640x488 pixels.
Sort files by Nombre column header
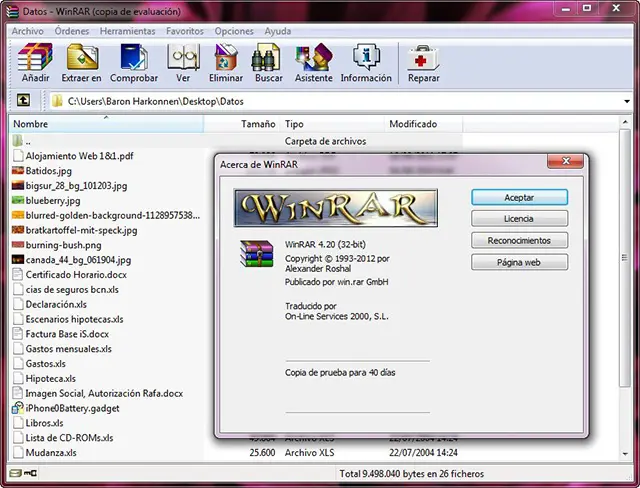[100, 124]
